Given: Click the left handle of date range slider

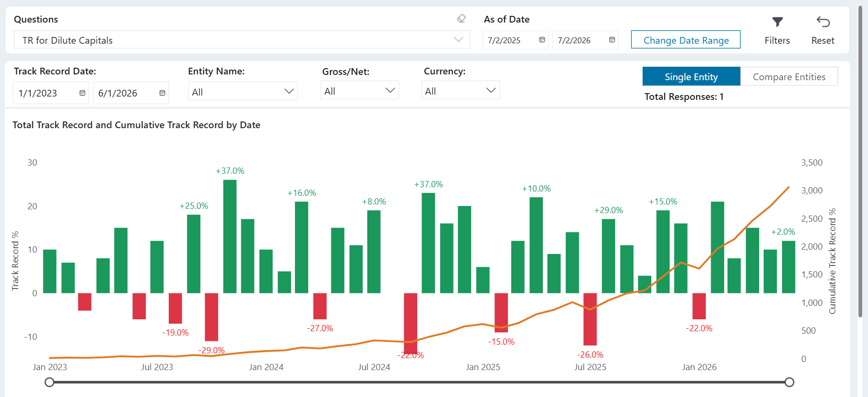Looking at the screenshot, I should tap(49, 382).
